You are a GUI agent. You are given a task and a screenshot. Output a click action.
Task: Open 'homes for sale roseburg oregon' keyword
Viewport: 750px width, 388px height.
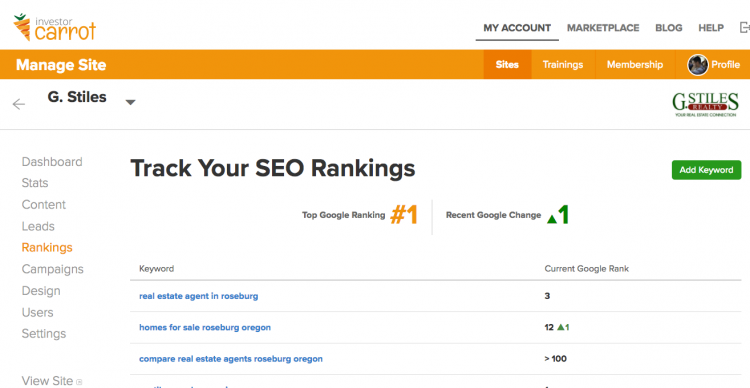click(205, 328)
